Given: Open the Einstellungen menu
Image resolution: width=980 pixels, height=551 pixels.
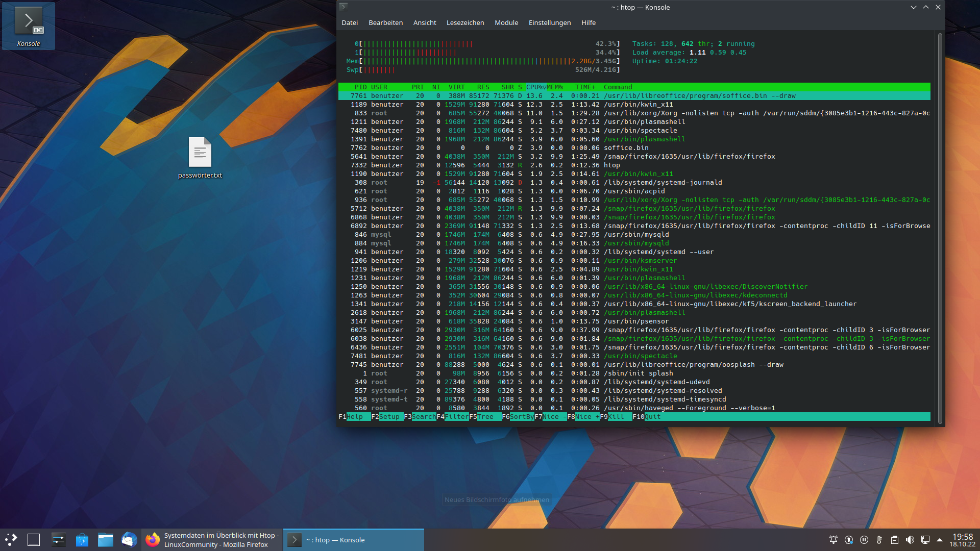Looking at the screenshot, I should (549, 23).
